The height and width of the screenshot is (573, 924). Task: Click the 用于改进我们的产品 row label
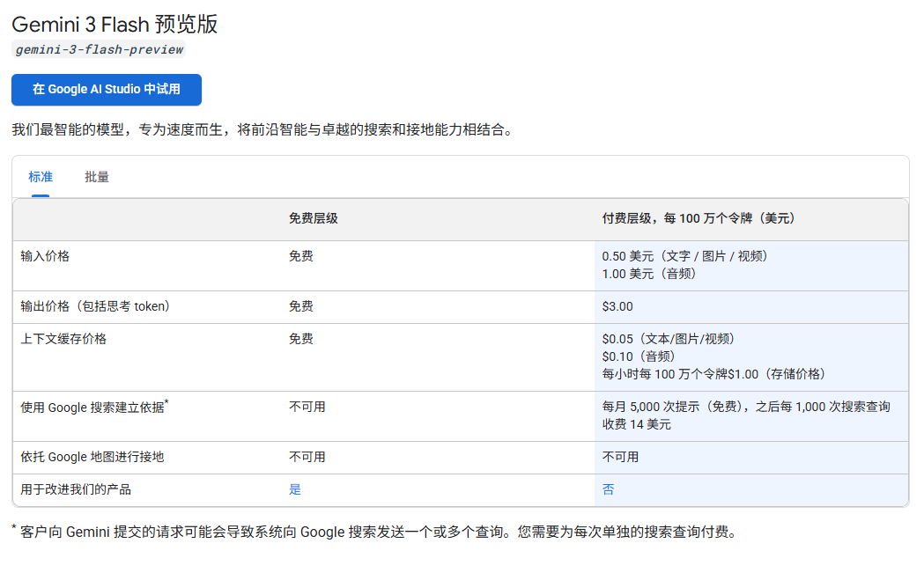[76, 489]
